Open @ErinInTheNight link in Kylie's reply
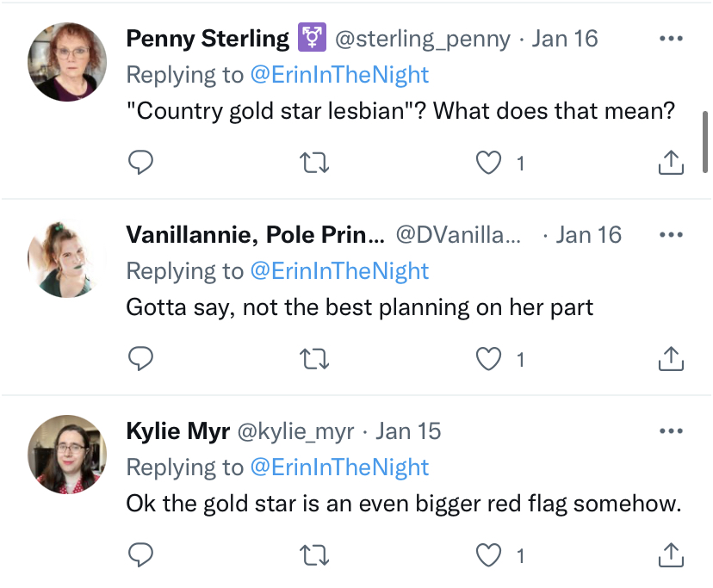Viewport: 713px width, 588px height. [338, 467]
